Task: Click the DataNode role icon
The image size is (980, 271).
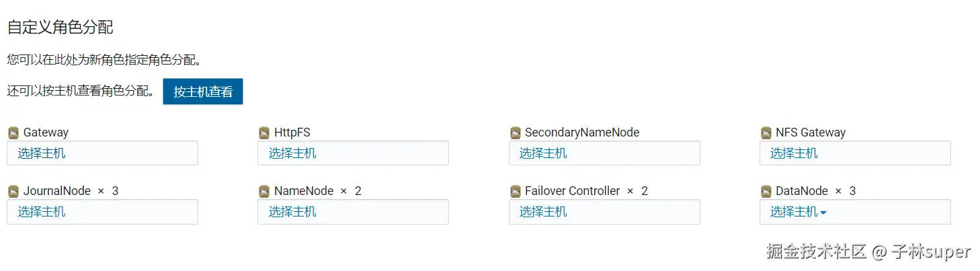Action: pos(766,192)
